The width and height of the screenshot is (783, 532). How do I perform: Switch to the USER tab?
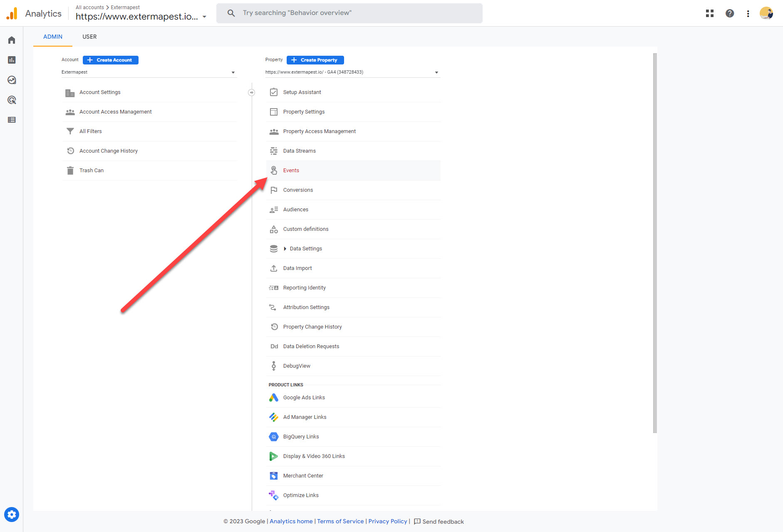[x=89, y=37]
